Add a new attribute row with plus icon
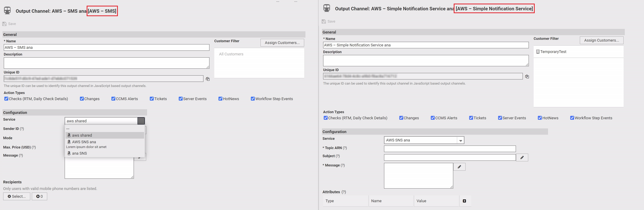Screen dimensions: 644x210 pyautogui.click(x=464, y=201)
